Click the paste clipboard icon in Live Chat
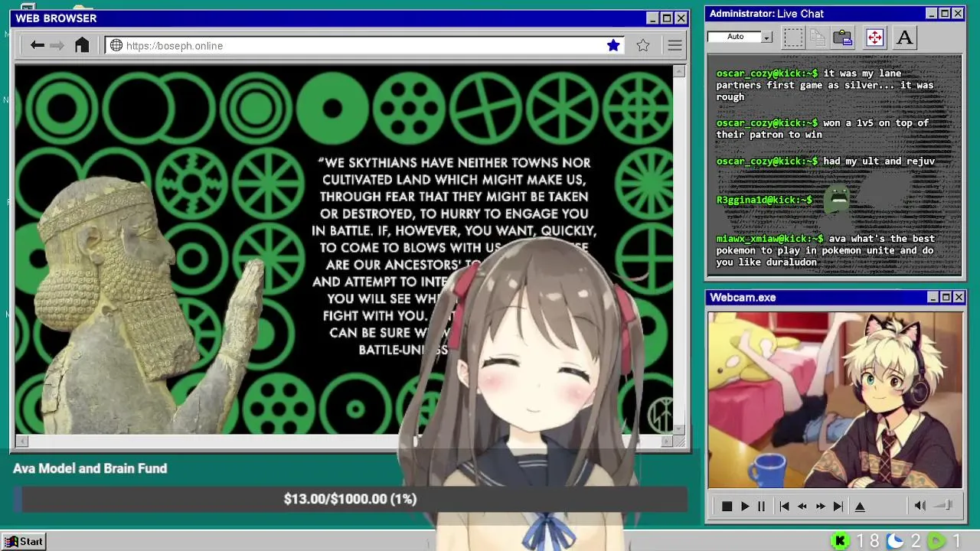Viewport: 980px width, 551px height. click(843, 37)
